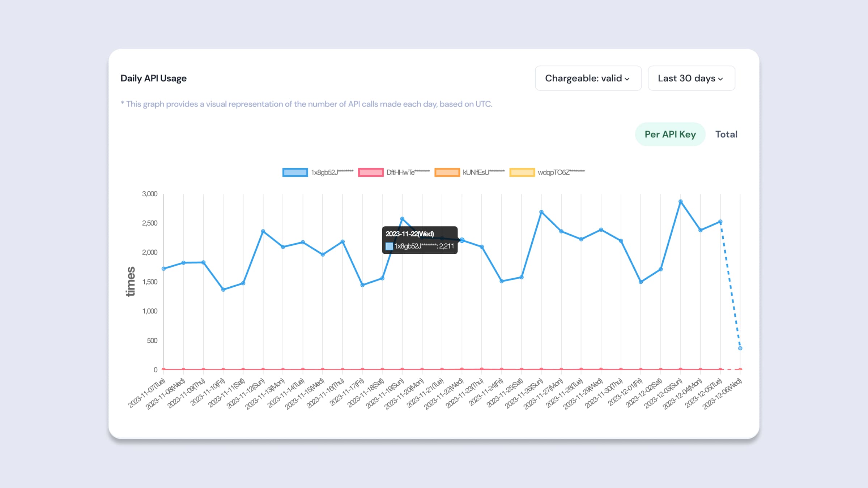Click the UTC graph description note

pos(306,104)
